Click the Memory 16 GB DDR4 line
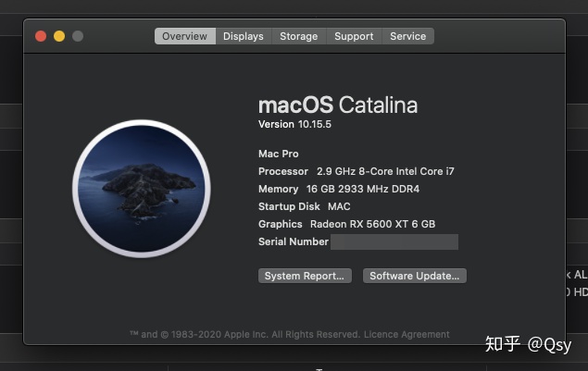The image size is (588, 371). (339, 189)
